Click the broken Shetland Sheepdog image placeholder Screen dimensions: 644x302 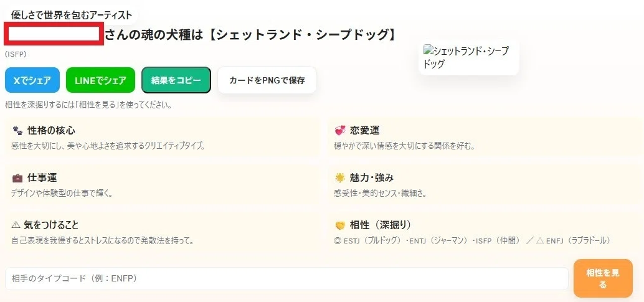(468, 57)
